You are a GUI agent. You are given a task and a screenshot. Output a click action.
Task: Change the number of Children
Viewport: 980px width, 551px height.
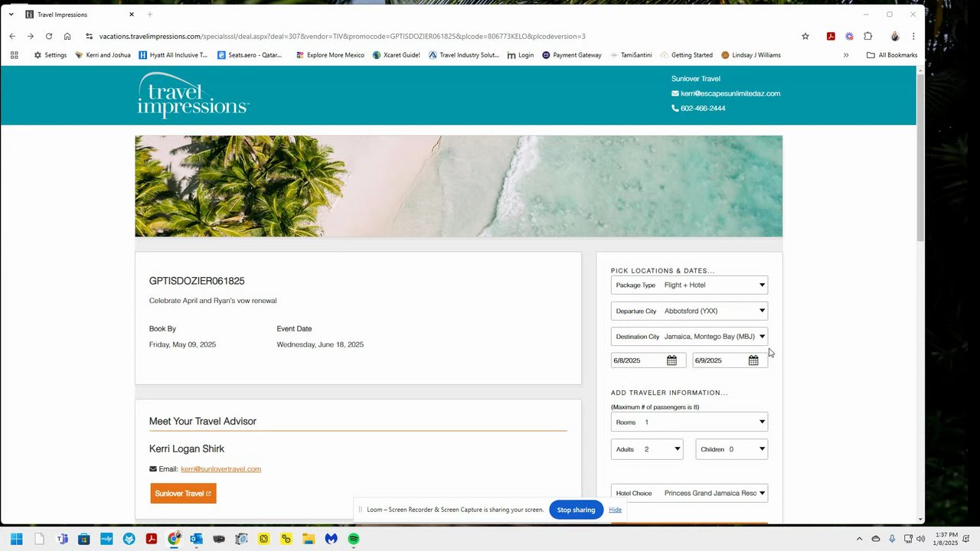click(x=731, y=449)
